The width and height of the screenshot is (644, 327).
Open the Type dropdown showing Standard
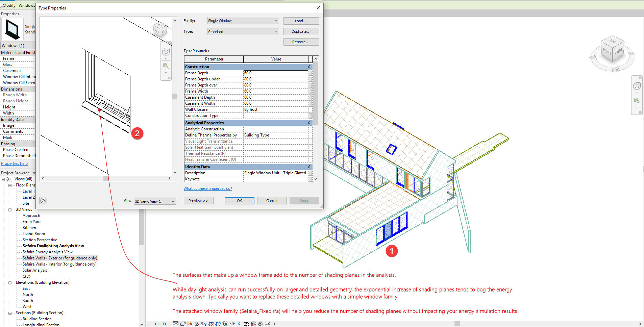243,32
